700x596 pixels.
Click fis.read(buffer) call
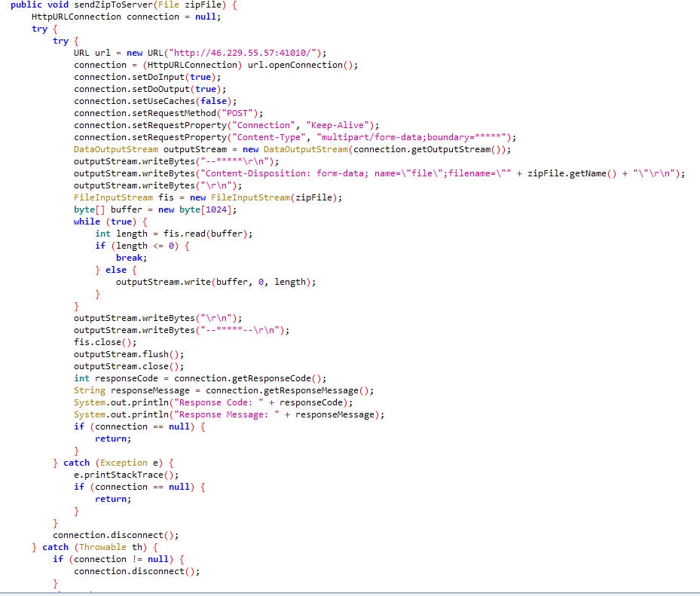pos(206,234)
